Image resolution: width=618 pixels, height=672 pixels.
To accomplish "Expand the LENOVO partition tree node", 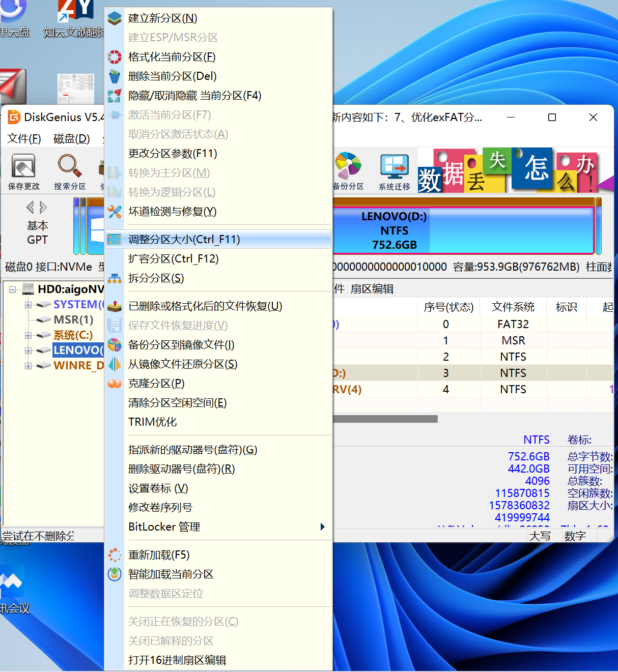I will tap(29, 350).
